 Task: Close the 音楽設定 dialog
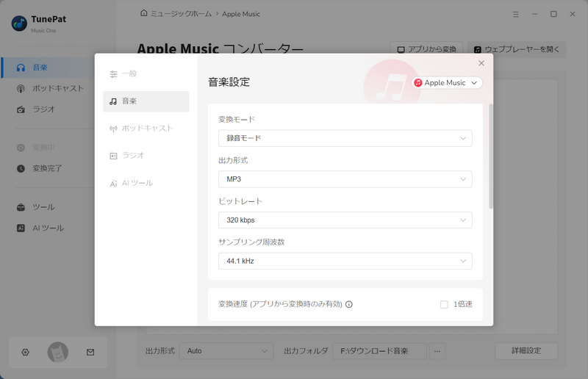pos(481,63)
